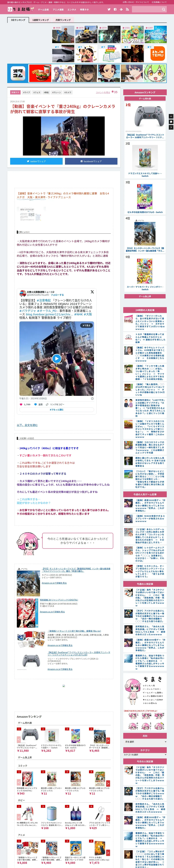Screen dimensions: 174x868
Task: Click the floating comment side button
Action: 171,122
